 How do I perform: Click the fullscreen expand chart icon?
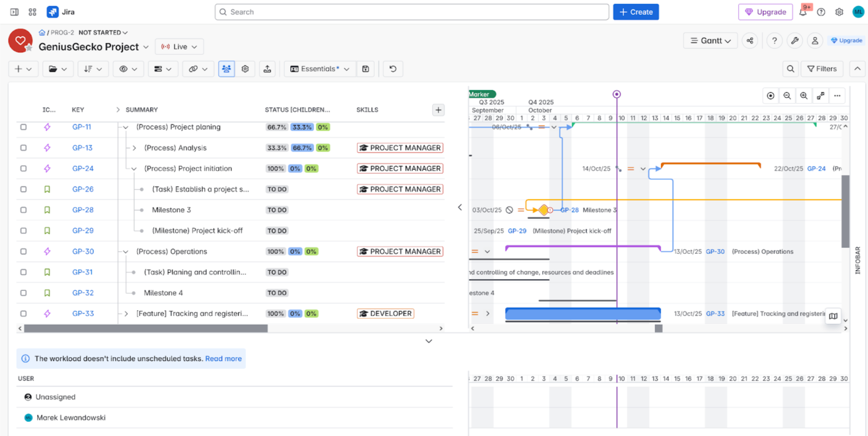(820, 96)
